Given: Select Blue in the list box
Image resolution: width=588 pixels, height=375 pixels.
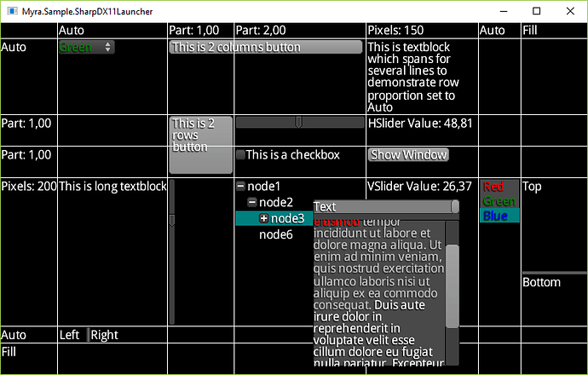Looking at the screenshot, I should 499,216.
